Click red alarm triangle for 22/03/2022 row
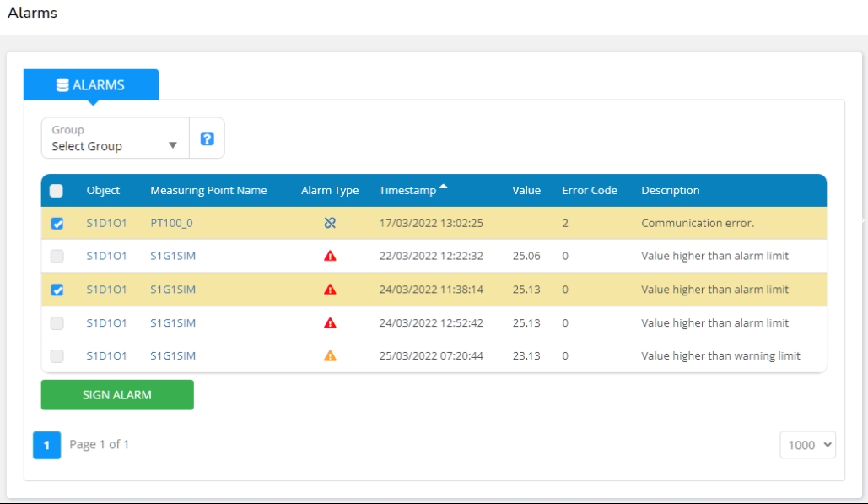This screenshot has width=868, height=504. click(x=330, y=256)
